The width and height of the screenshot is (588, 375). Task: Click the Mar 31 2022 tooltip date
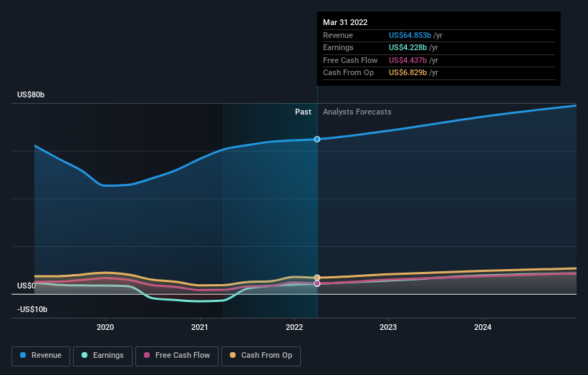pos(345,22)
